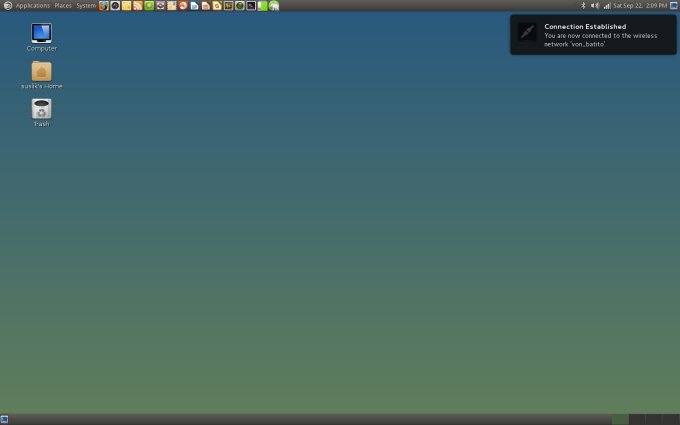Select the highlighted green workspace in the switcher
The width and height of the screenshot is (680, 425).
(x=620, y=419)
